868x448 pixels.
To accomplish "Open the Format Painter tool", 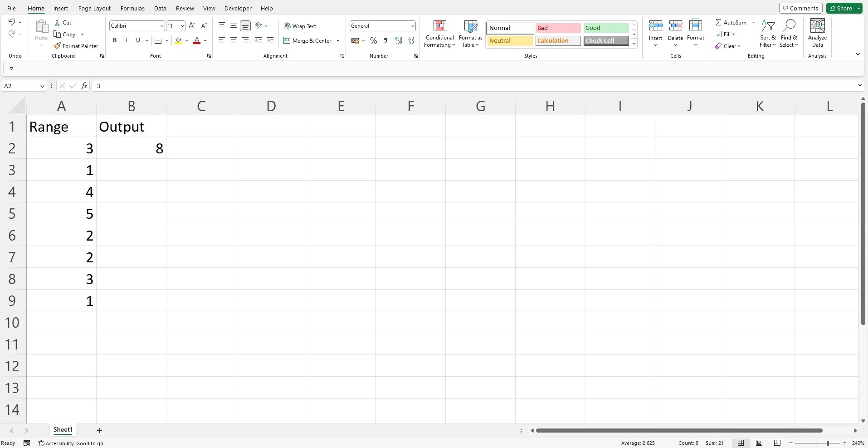I will point(76,46).
